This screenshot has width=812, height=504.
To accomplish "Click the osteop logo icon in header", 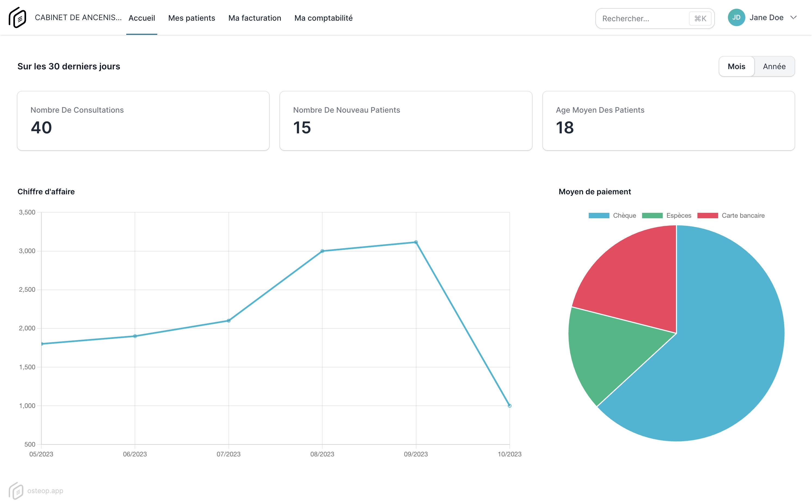I will tap(17, 18).
